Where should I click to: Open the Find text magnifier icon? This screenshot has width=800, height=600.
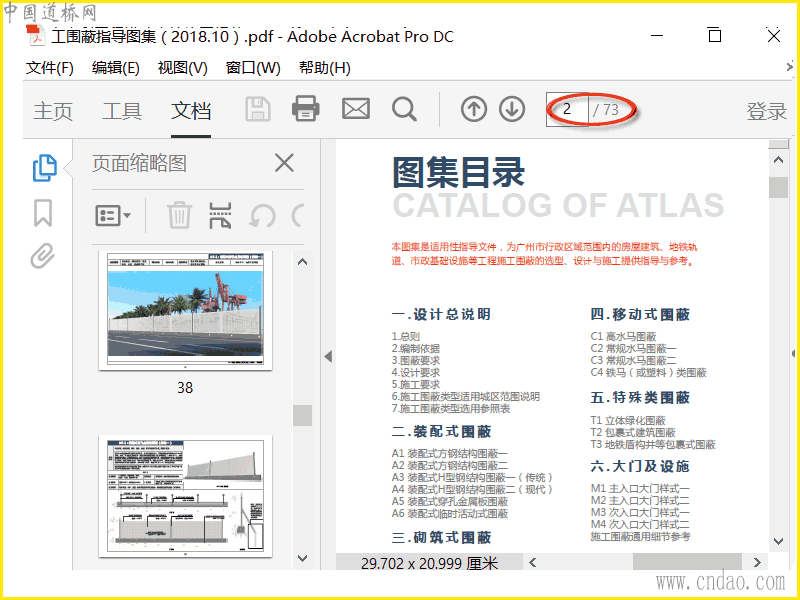pyautogui.click(x=404, y=109)
